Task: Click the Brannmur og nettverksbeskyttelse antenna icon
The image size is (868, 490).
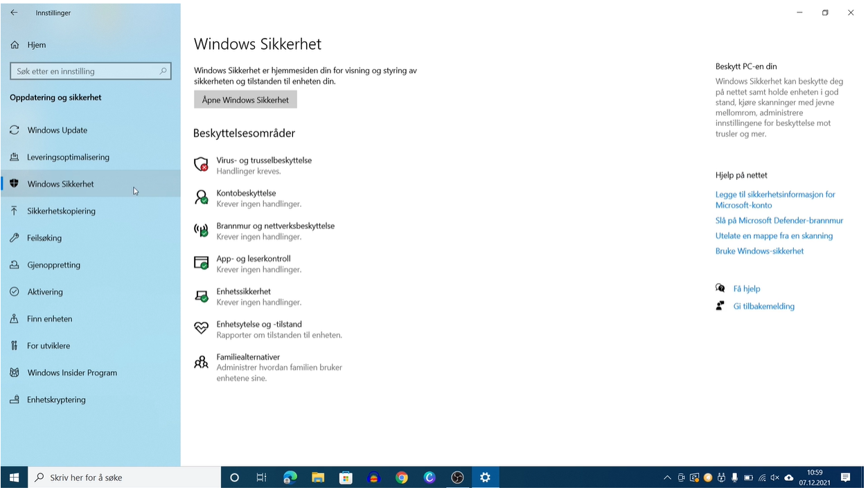Action: point(201,230)
